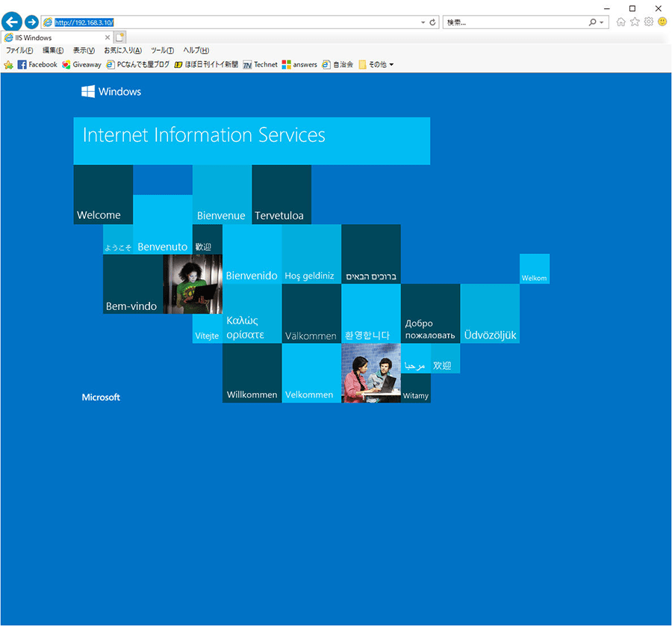Expand the search provider dropdown arrow

[602, 22]
